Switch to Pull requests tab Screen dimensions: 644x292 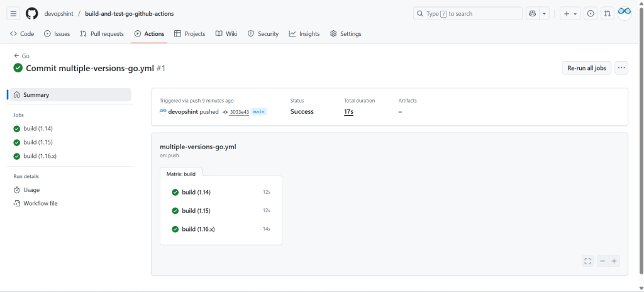(102, 34)
